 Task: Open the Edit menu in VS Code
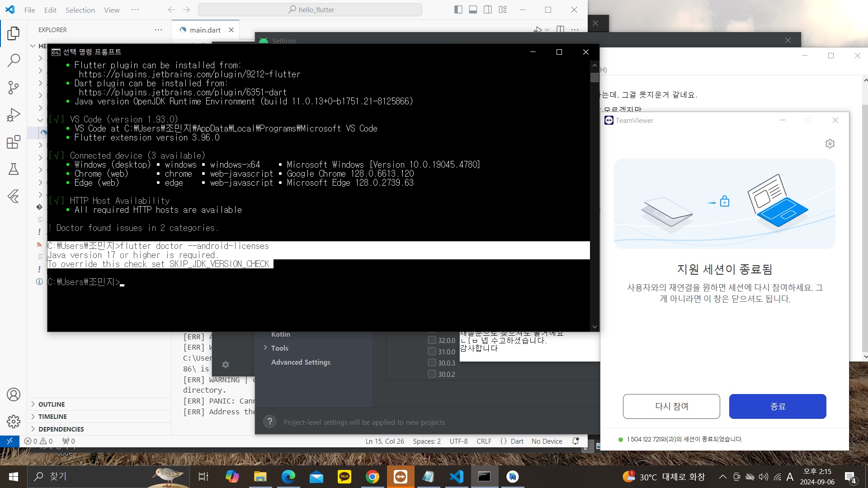50,10
